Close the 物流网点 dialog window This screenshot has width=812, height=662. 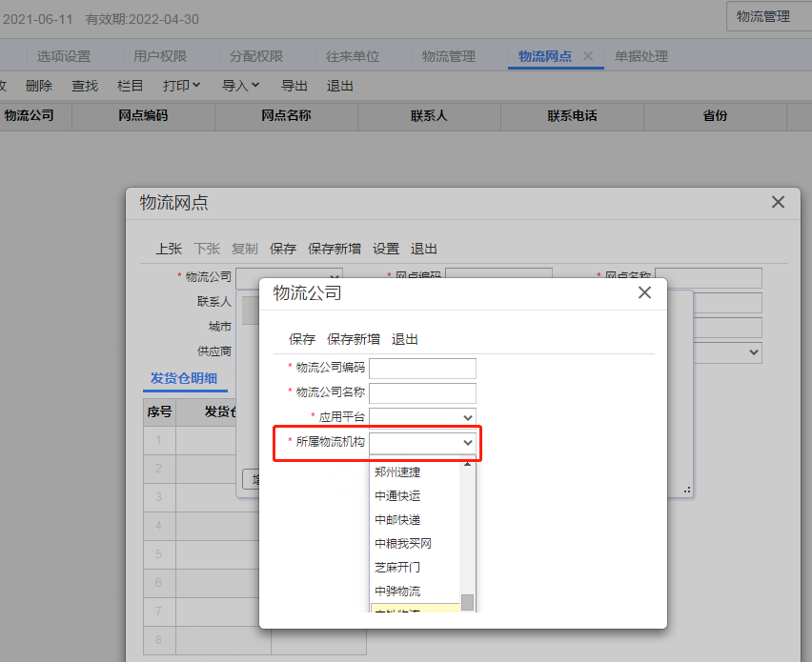778,202
